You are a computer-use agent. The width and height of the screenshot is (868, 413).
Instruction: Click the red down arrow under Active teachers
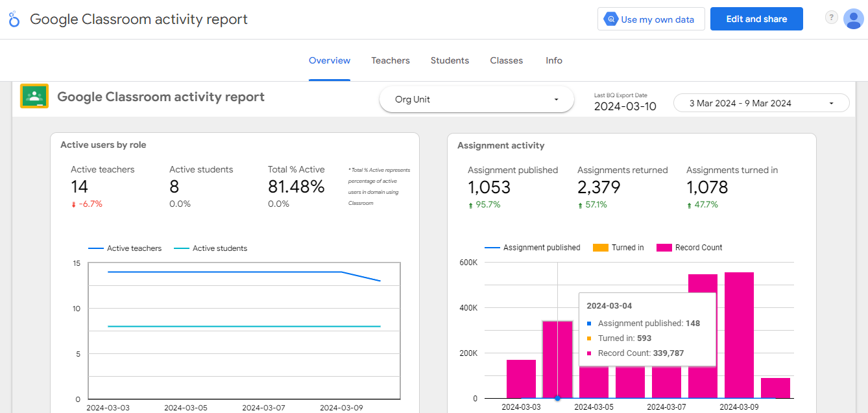pos(74,204)
